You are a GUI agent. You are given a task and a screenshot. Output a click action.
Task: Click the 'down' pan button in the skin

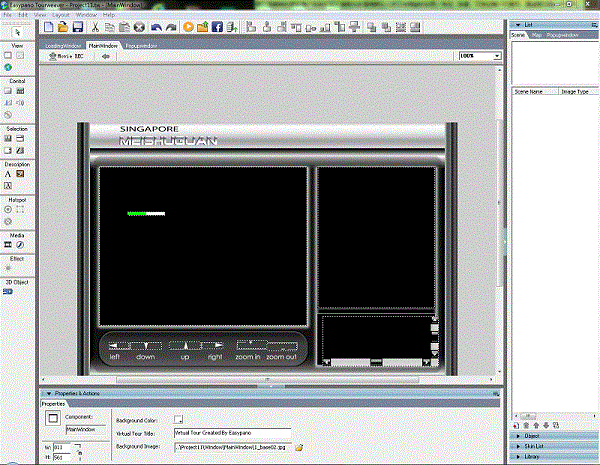(146, 346)
